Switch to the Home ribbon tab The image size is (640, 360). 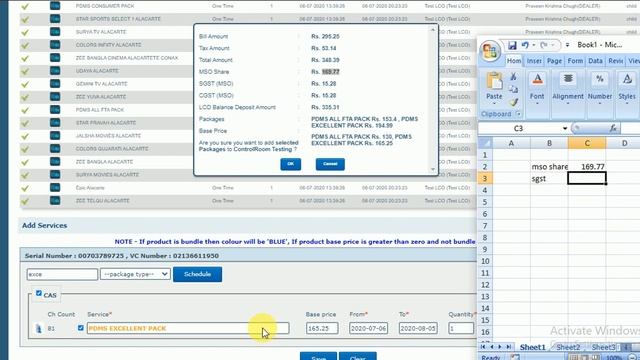click(x=514, y=61)
